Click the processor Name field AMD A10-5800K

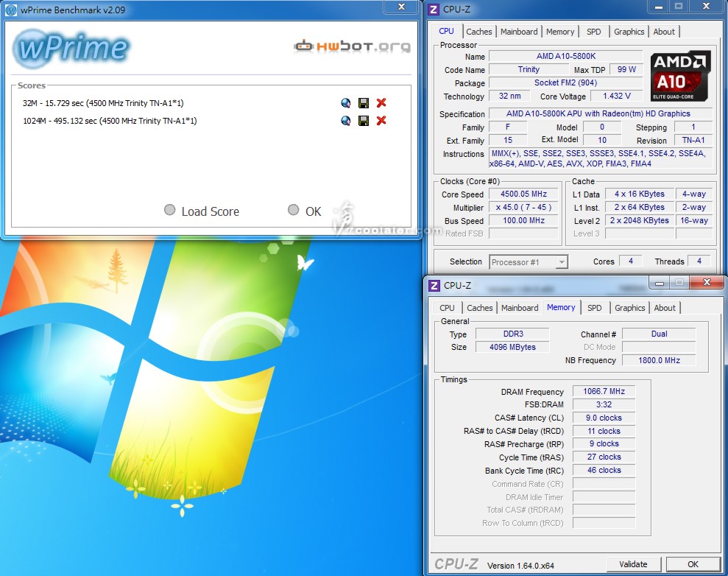[566, 56]
